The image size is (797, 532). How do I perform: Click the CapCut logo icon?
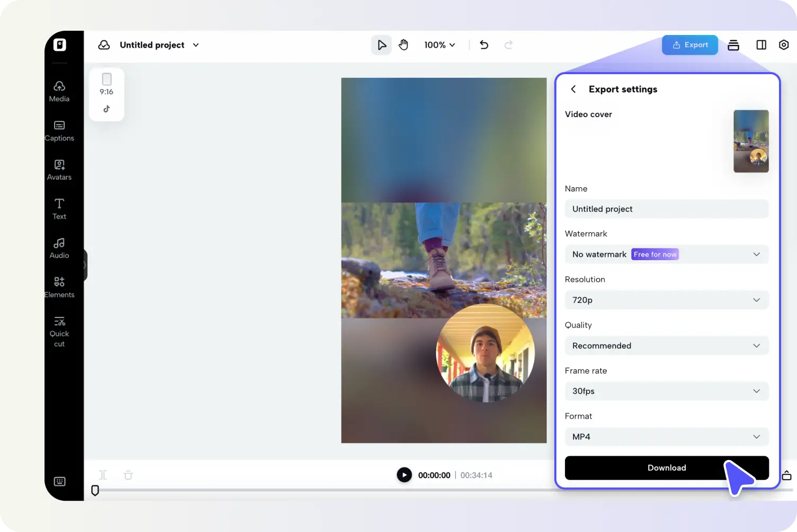[x=60, y=45]
